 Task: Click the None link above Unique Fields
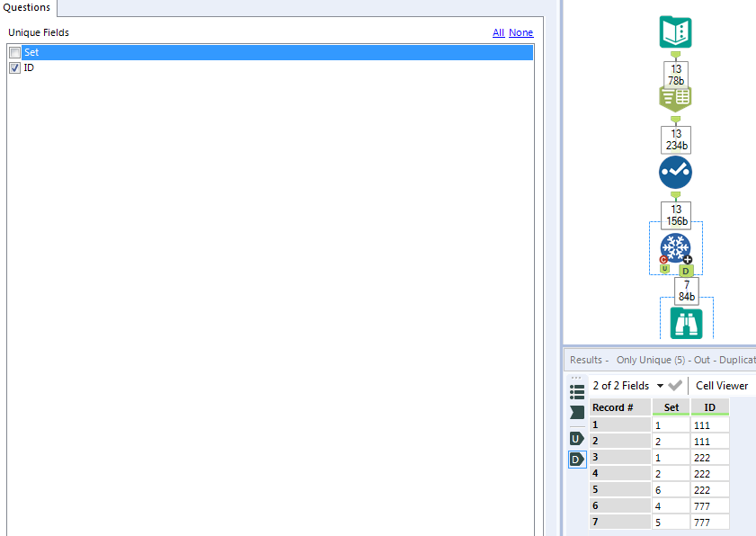coord(520,32)
